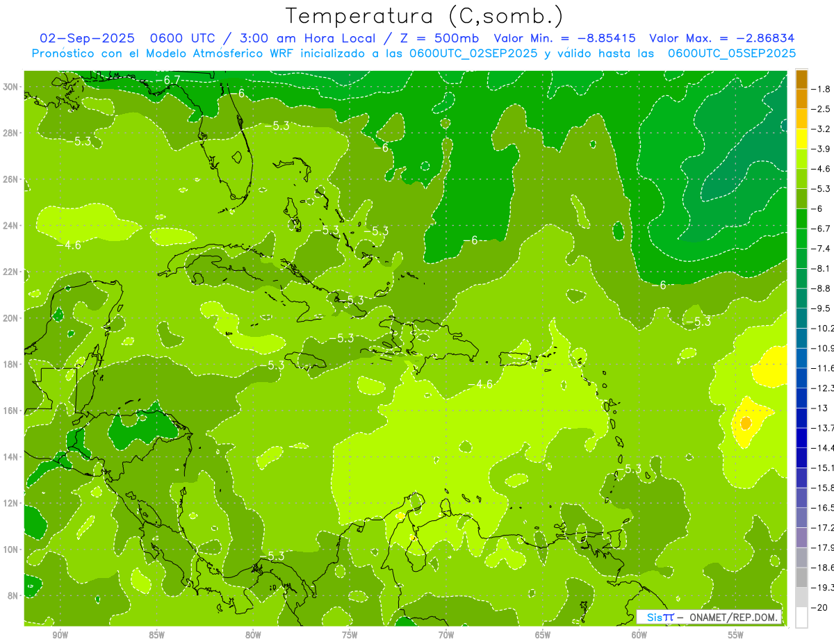Click the -17.9 value on color legend
This screenshot has width=834, height=644.
click(x=823, y=547)
